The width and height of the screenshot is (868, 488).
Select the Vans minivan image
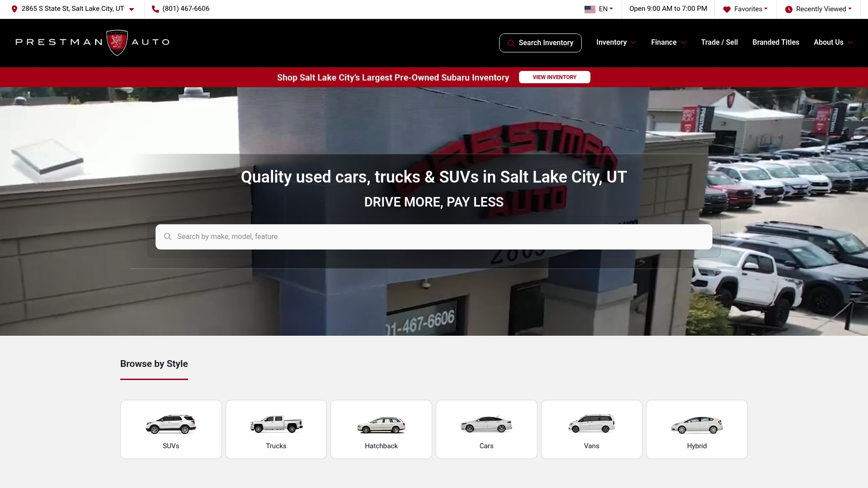coord(591,423)
